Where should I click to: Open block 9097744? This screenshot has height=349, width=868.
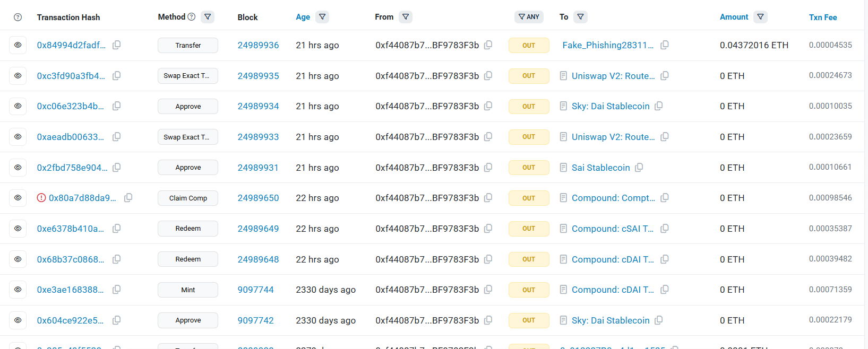coord(255,290)
